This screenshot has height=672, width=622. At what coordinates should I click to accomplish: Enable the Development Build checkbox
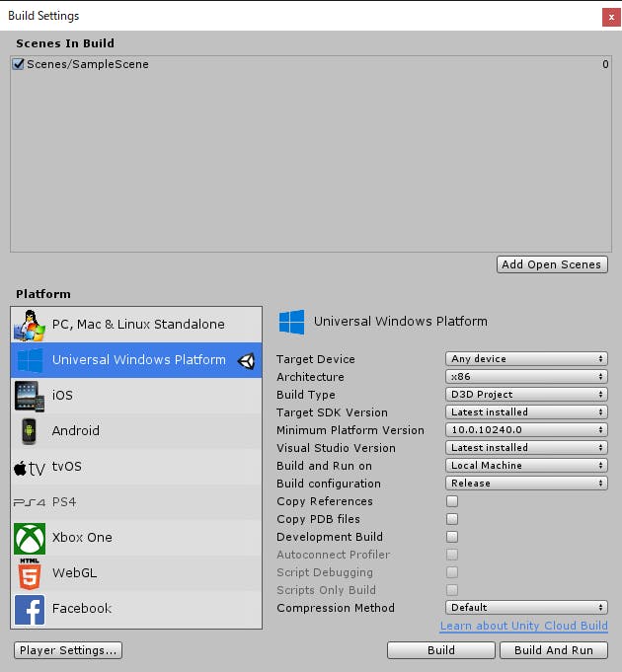pos(452,537)
